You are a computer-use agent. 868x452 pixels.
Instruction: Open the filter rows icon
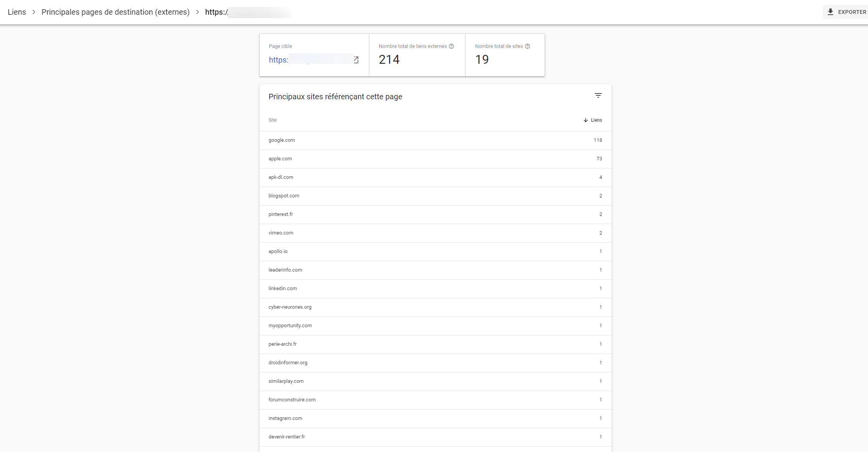pyautogui.click(x=598, y=95)
